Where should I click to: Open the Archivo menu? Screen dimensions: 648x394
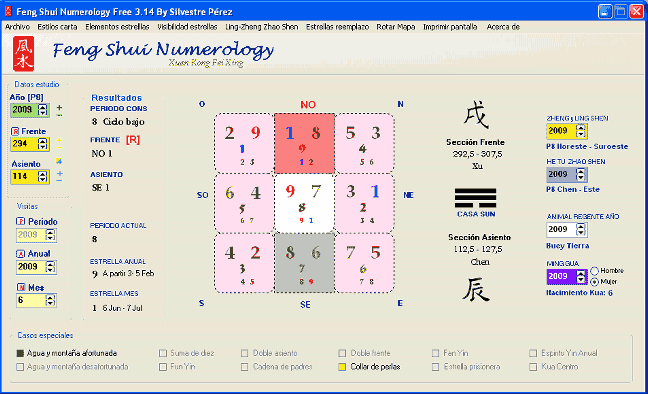(x=17, y=27)
